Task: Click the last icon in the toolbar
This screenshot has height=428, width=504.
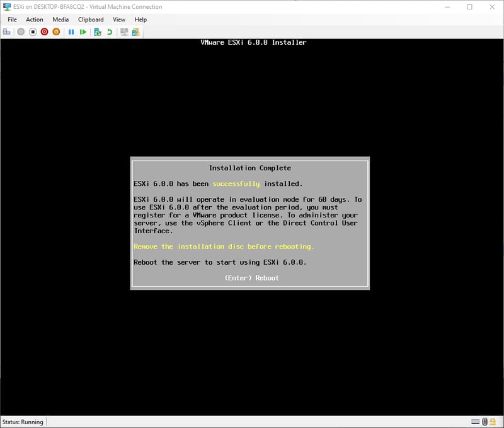Action: coord(135,32)
